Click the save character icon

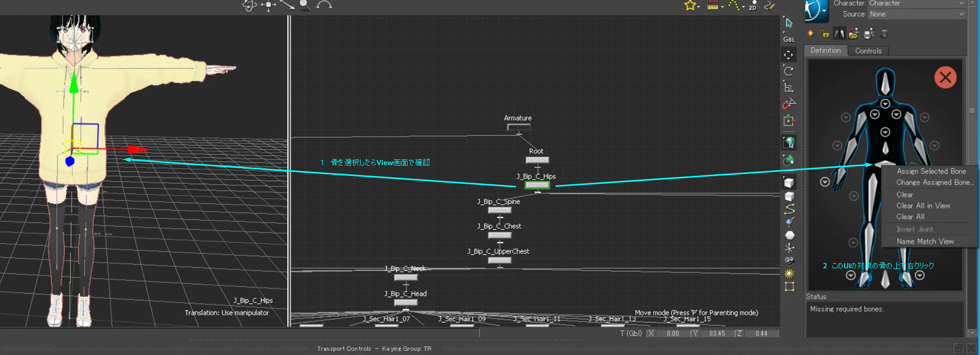tap(869, 34)
